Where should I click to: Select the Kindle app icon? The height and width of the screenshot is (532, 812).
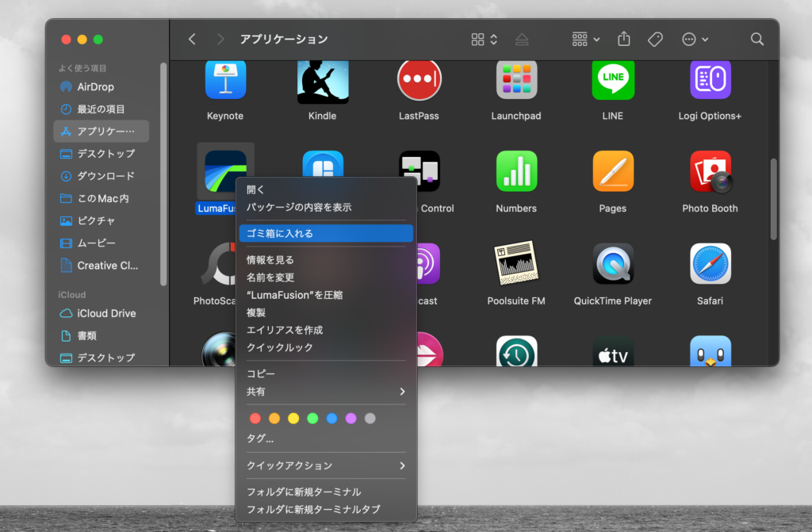pyautogui.click(x=323, y=82)
